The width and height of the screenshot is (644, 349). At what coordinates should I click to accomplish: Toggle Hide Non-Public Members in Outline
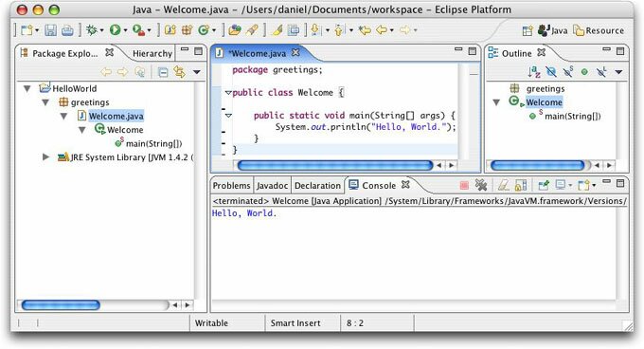(585, 72)
